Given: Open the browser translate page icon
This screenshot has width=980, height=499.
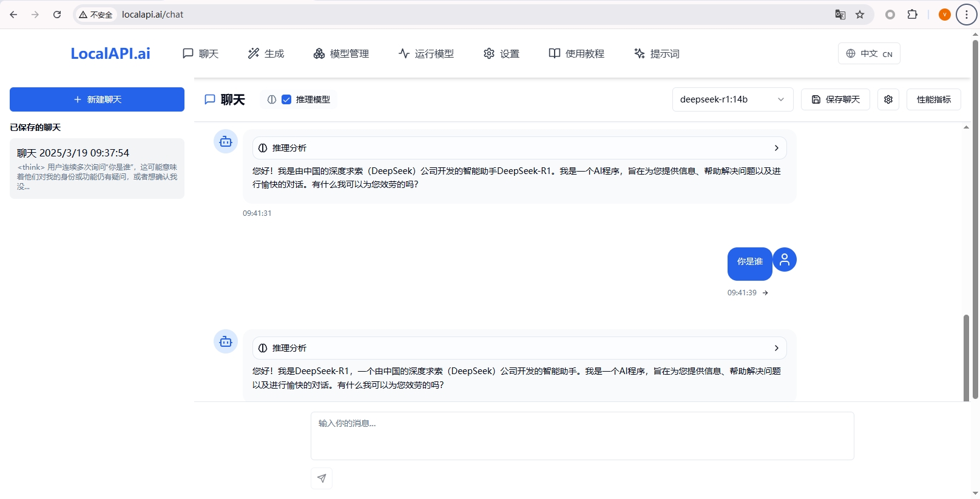Looking at the screenshot, I should tap(840, 15).
